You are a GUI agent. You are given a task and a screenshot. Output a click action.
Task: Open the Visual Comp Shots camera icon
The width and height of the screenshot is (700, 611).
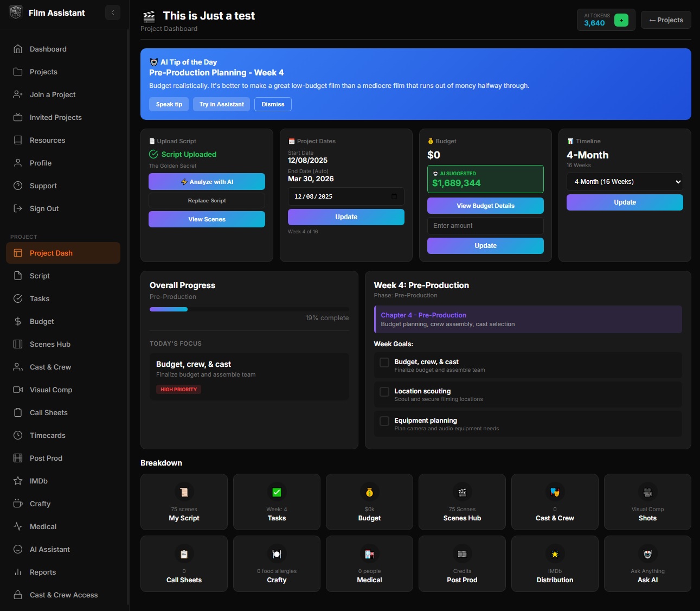pyautogui.click(x=647, y=492)
